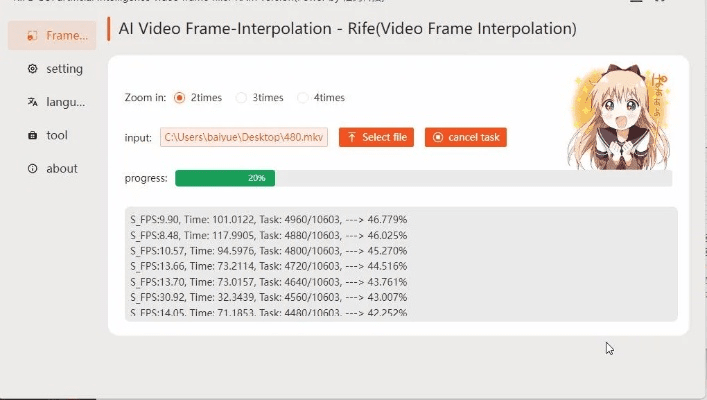This screenshot has height=400, width=707.
Task: Click the tool briefcase icon
Action: [x=33, y=135]
